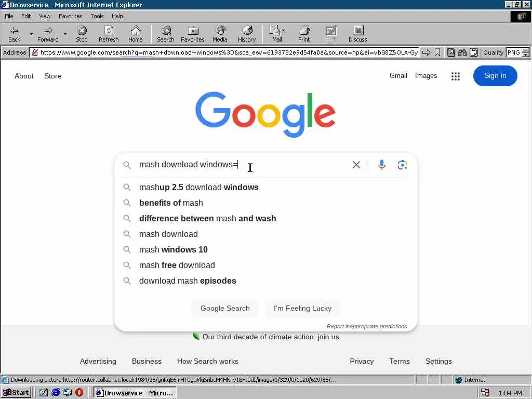Click inside the Google search text field

(243, 165)
